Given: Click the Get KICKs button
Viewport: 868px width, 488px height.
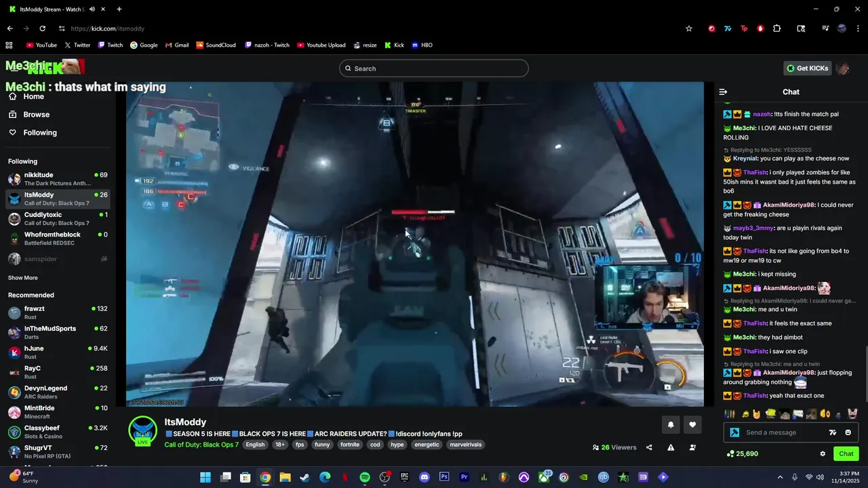Looking at the screenshot, I should click(807, 68).
